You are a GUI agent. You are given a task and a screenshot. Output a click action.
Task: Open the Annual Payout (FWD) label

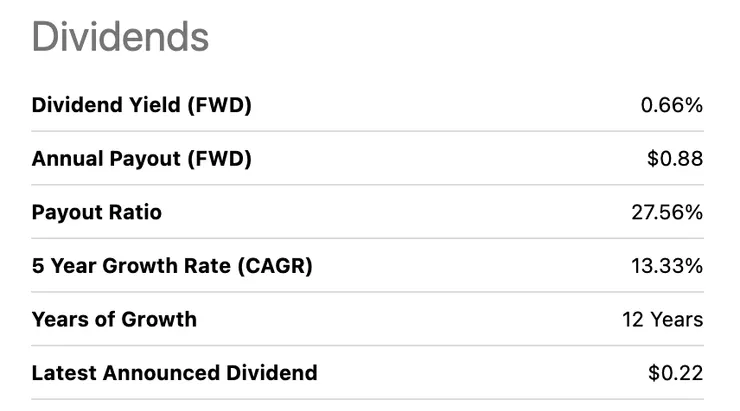(x=141, y=159)
